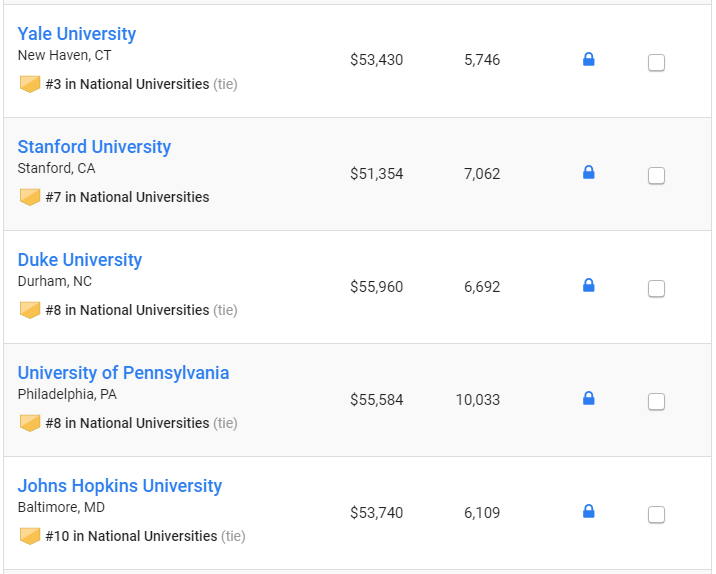
Task: Click the ranking badge icon under Stanford University
Action: pos(30,197)
